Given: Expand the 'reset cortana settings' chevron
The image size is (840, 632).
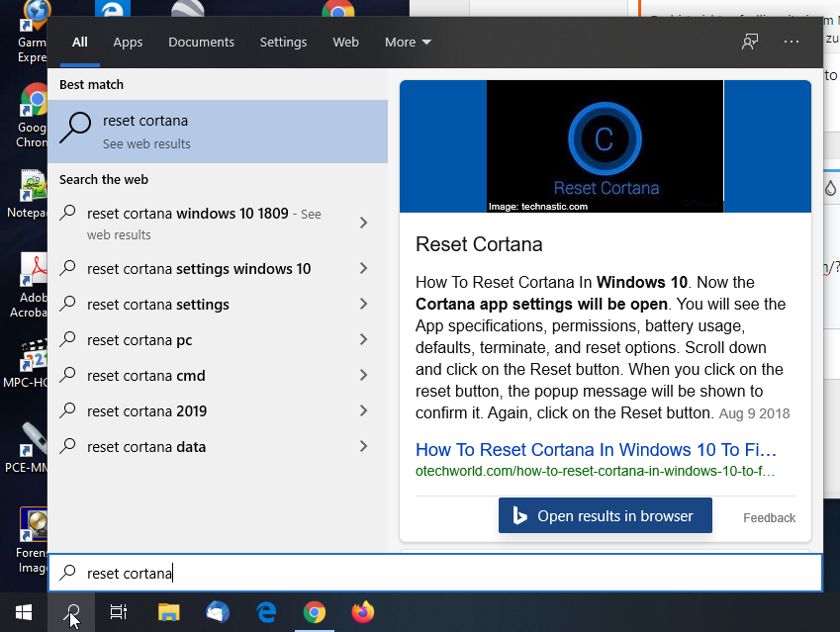Looking at the screenshot, I should click(364, 304).
